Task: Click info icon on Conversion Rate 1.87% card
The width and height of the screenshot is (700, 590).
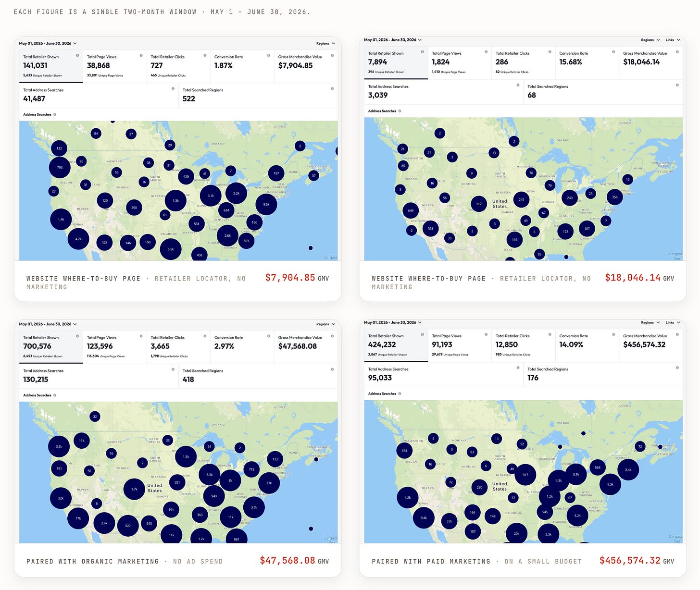Action: (x=268, y=55)
